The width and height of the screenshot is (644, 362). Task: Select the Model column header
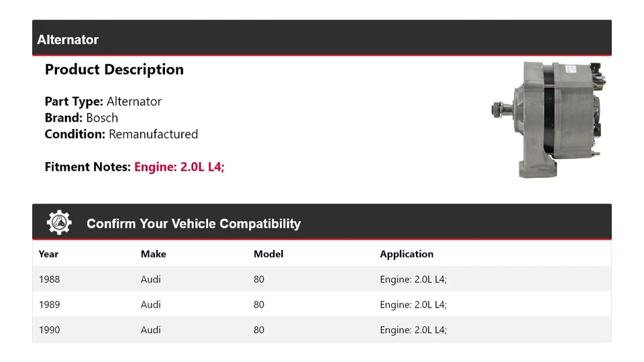268,254
